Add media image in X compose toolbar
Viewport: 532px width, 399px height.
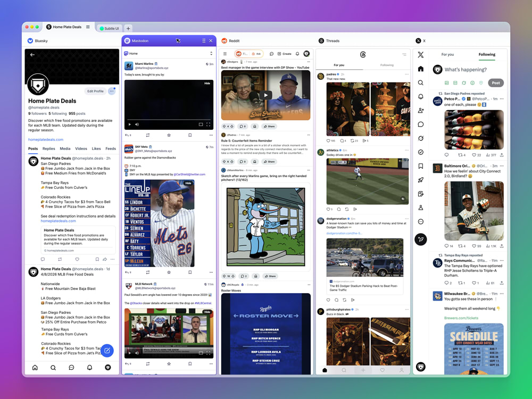(446, 83)
